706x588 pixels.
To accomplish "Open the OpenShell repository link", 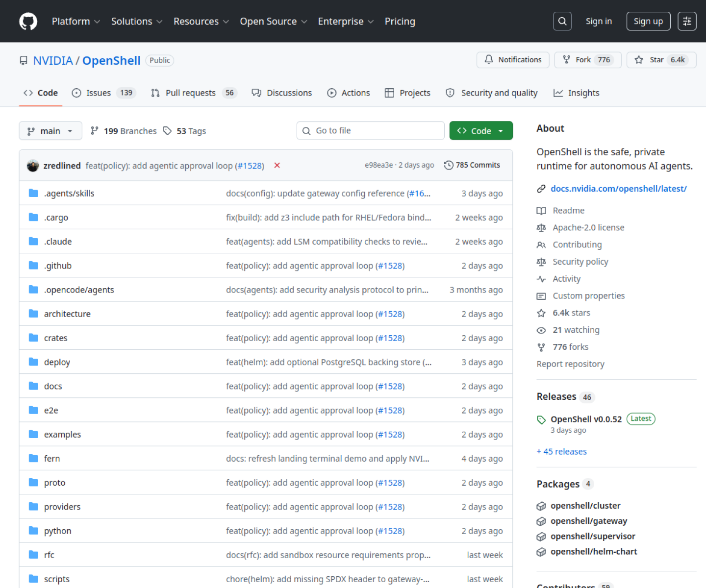I will pos(111,61).
